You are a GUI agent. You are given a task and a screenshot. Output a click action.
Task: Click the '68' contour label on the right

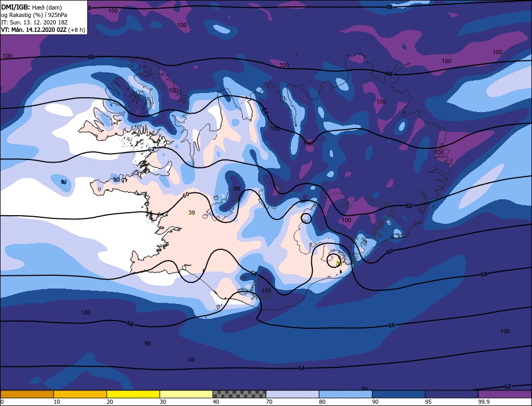coord(389,7)
